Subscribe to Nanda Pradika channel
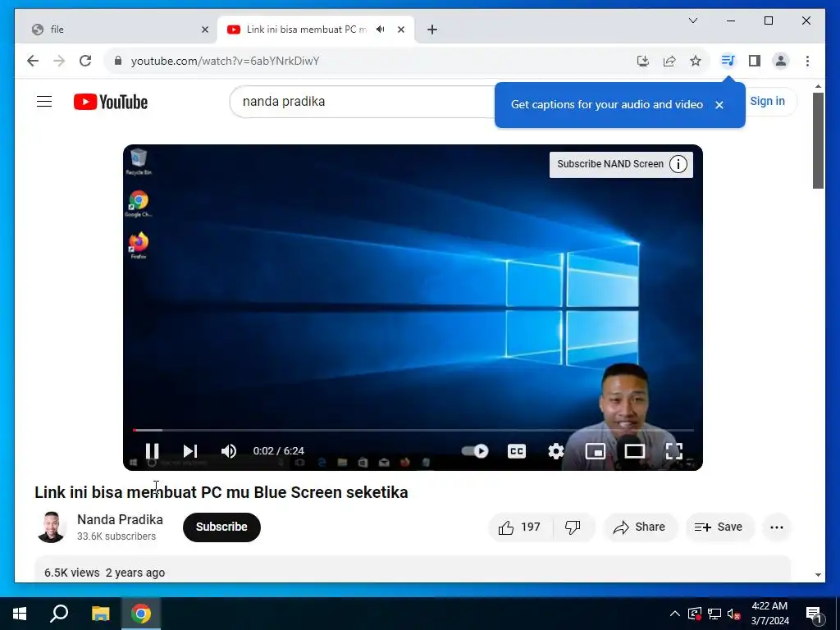840x630 pixels. 221,527
